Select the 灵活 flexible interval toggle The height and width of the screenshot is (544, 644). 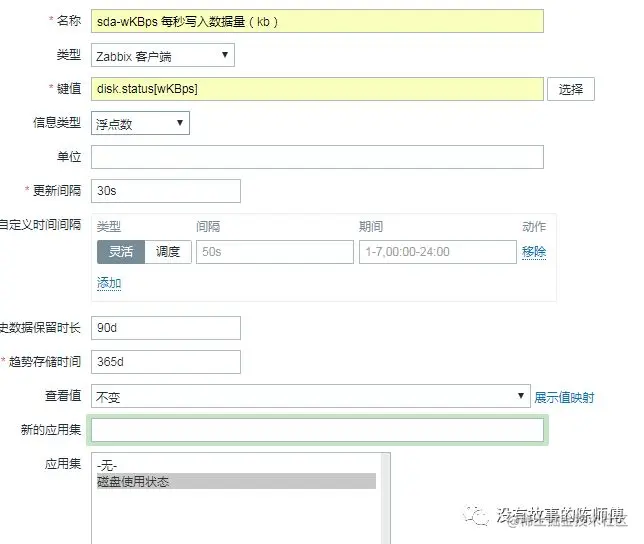pyautogui.click(x=121, y=252)
